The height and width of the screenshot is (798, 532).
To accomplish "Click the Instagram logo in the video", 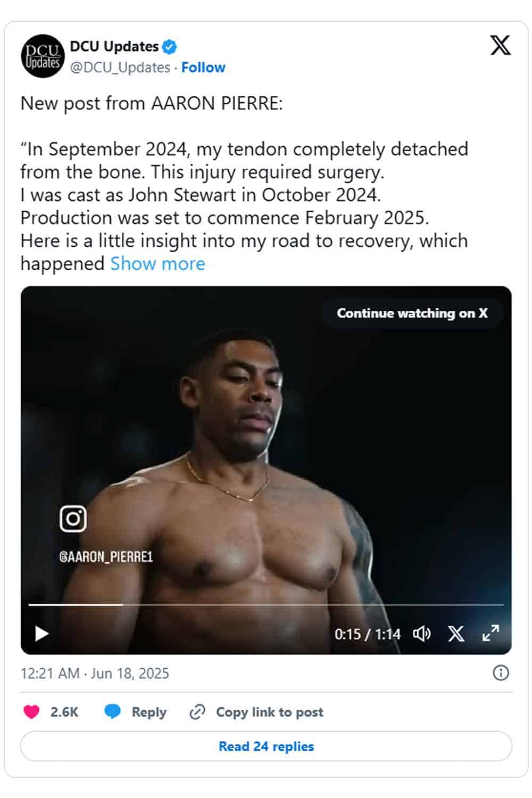I will click(x=73, y=518).
